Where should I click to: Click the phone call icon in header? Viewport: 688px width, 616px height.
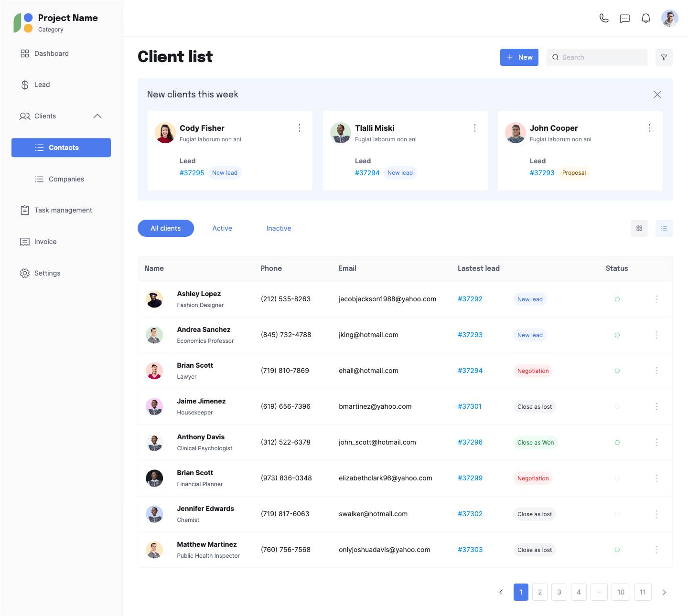(604, 18)
